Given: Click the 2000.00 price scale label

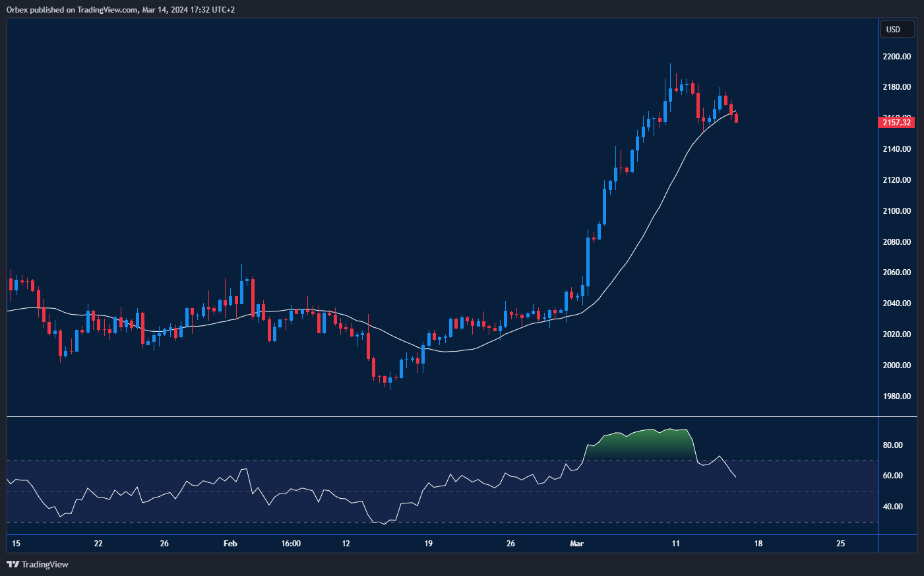Looking at the screenshot, I should (x=896, y=366).
